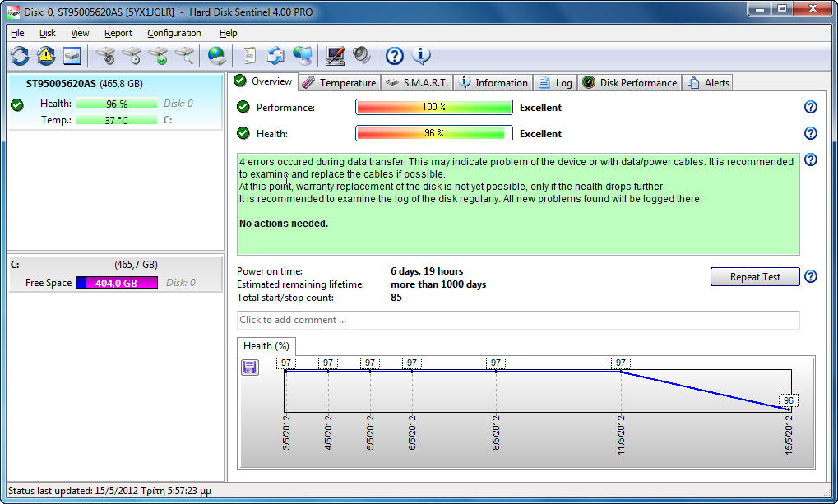Click the speaker sound toolbar icon
The height and width of the screenshot is (504, 838).
362,56
